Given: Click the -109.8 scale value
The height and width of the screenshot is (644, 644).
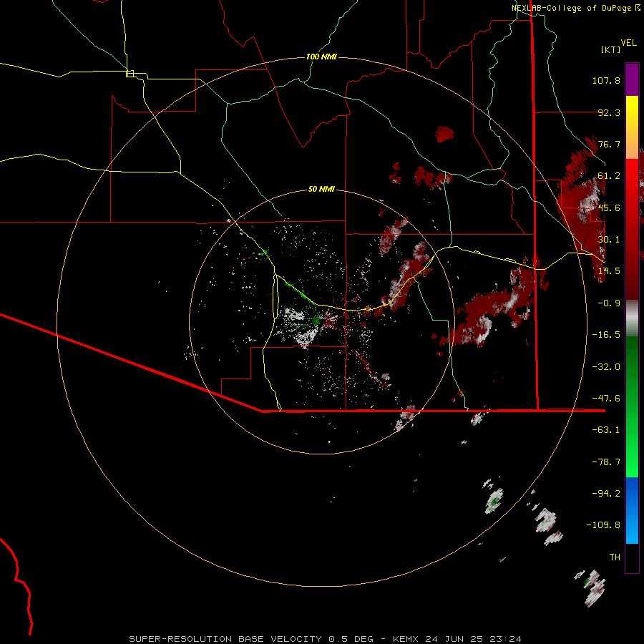Looking at the screenshot, I should (603, 525).
